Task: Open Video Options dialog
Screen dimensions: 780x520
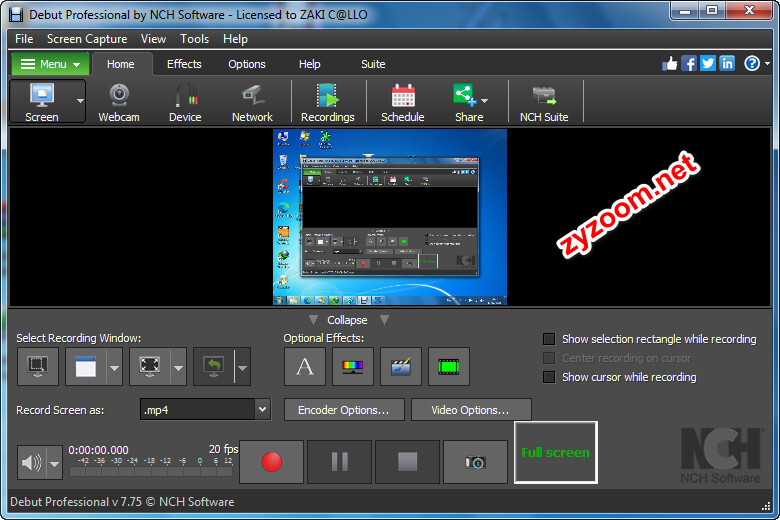Action: tap(471, 410)
